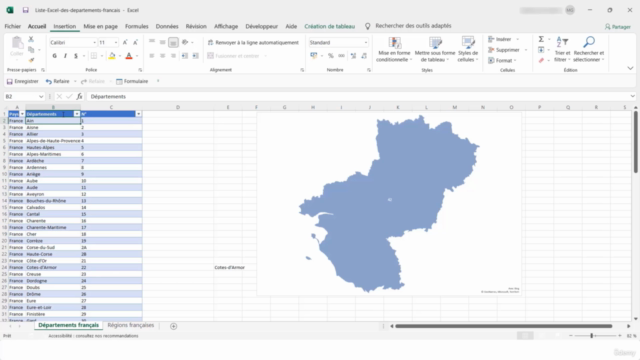Screen dimensions: 640x360
Task: Pick the red font color swatch
Action: [129, 56]
